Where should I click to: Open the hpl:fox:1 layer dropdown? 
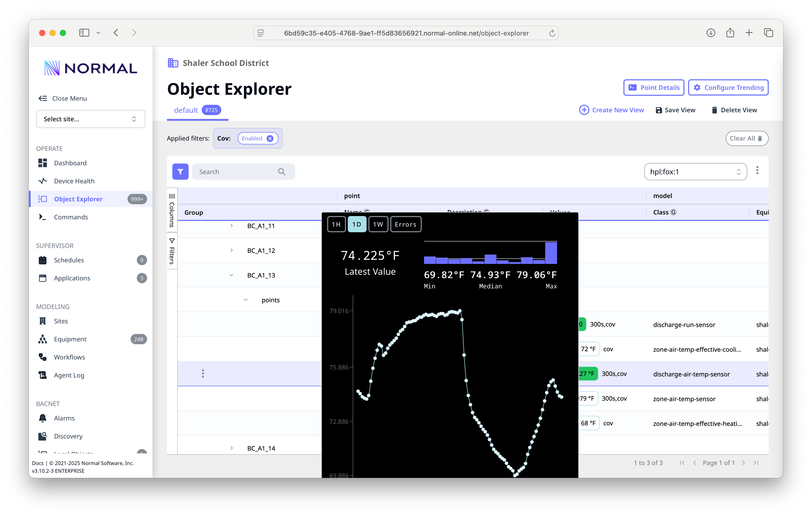(x=695, y=172)
